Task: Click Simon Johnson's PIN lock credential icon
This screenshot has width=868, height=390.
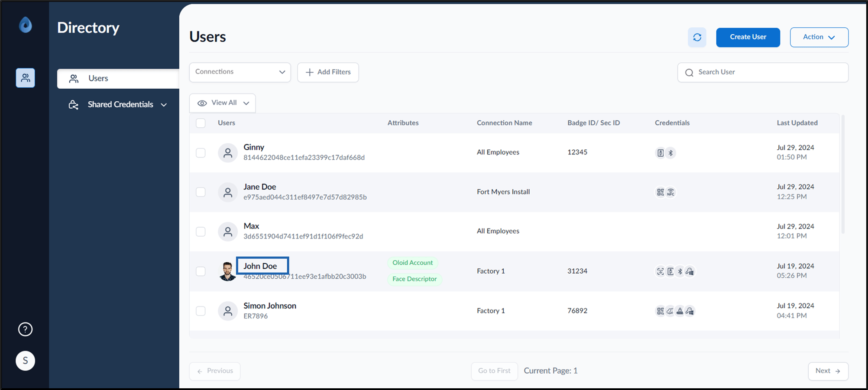Action: click(x=680, y=311)
